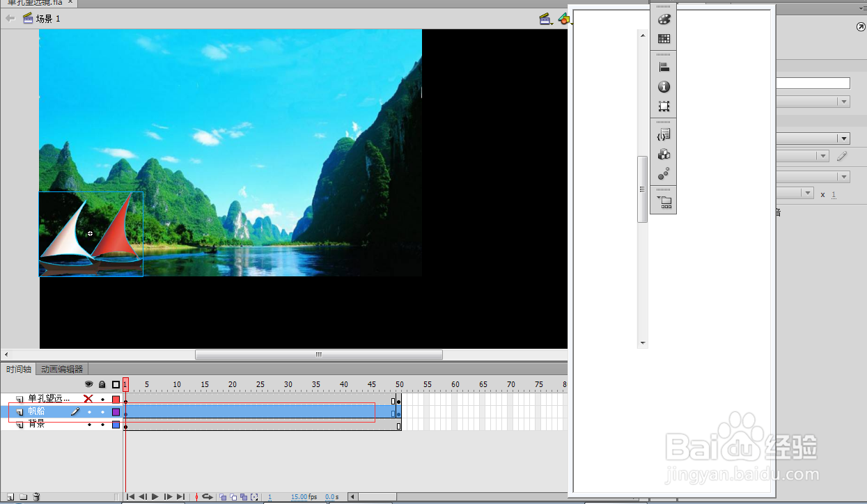Viewport: 867px width, 504px height.
Task: Open the Motion Presets panel icon
Action: (x=664, y=174)
